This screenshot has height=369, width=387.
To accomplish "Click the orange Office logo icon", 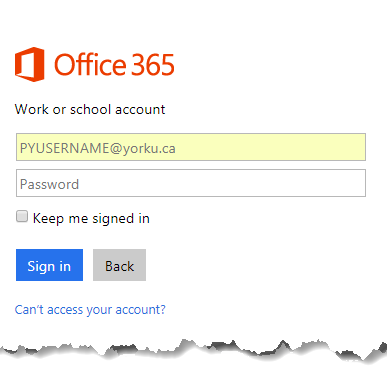I will pos(30,64).
